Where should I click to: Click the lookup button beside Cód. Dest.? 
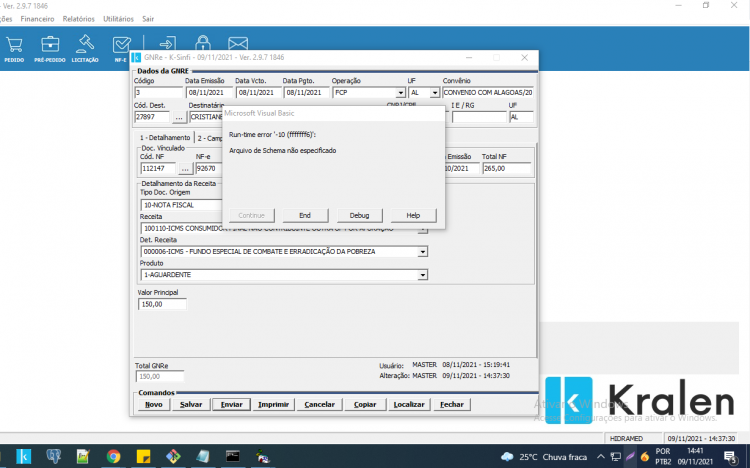click(x=179, y=117)
